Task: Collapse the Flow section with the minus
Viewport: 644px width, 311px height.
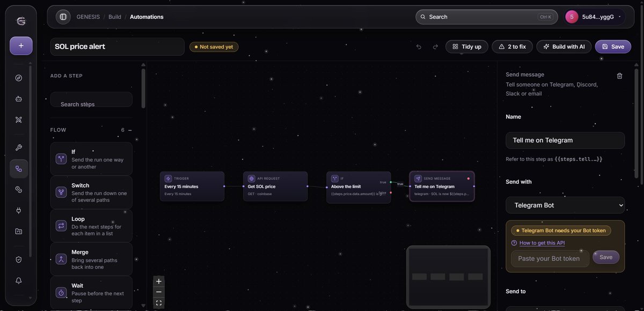Action: pos(130,130)
